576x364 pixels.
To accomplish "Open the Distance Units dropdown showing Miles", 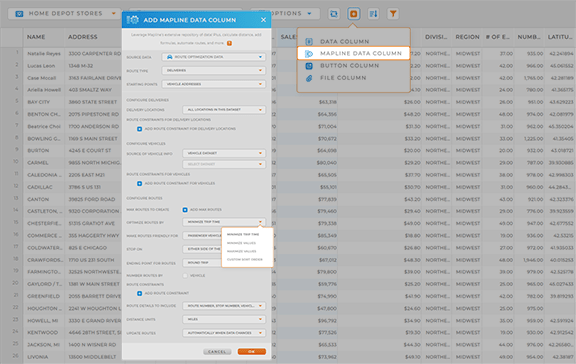I will tap(224, 319).
